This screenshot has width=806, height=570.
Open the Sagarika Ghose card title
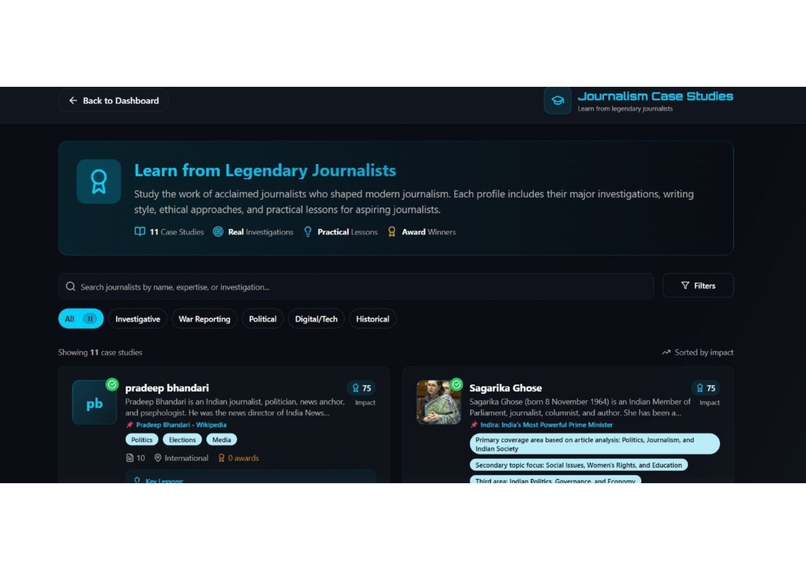(x=505, y=388)
